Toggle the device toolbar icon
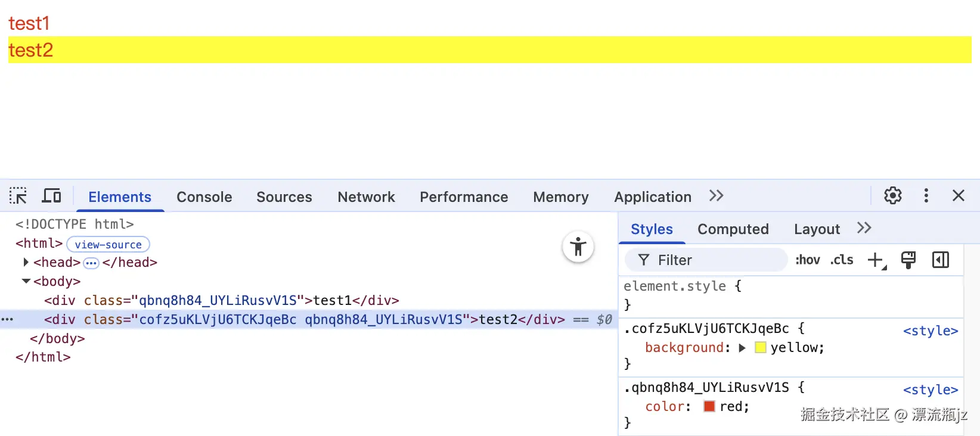The image size is (980, 436). 52,196
